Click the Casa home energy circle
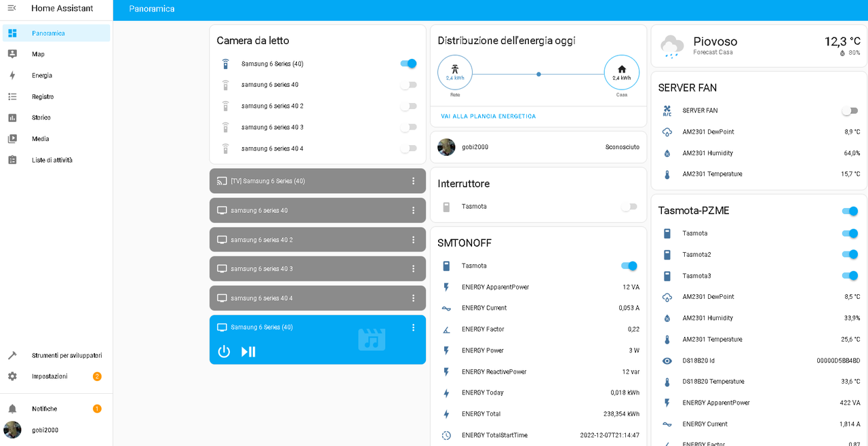This screenshot has height=446, width=868. (x=622, y=73)
